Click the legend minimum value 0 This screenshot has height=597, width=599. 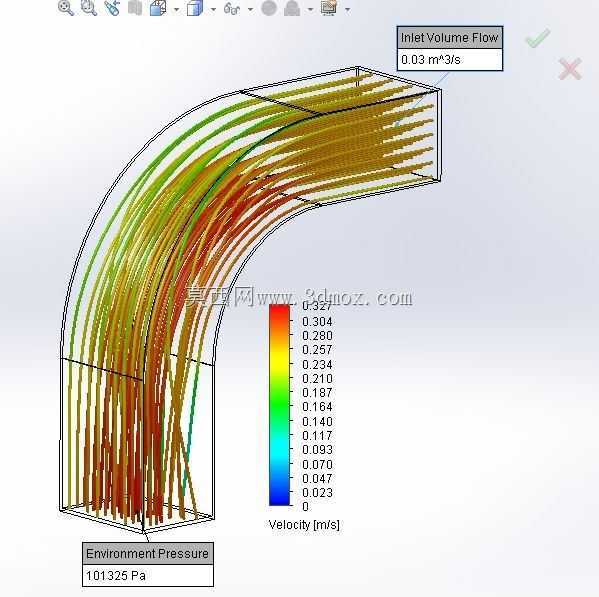[305, 506]
